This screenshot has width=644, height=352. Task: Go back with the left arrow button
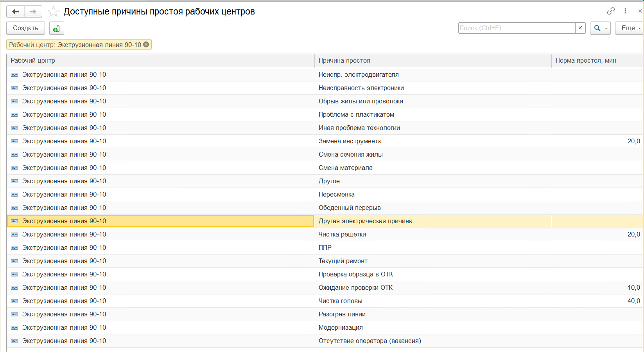click(15, 12)
